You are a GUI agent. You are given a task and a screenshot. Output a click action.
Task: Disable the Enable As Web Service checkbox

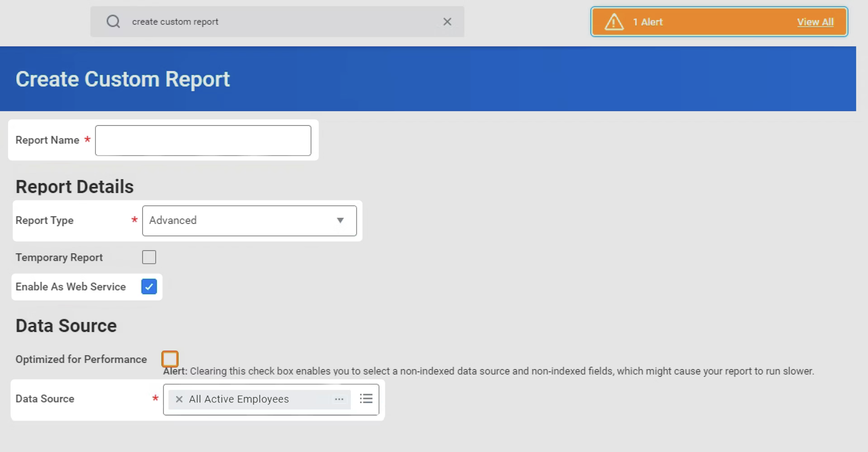pyautogui.click(x=149, y=287)
